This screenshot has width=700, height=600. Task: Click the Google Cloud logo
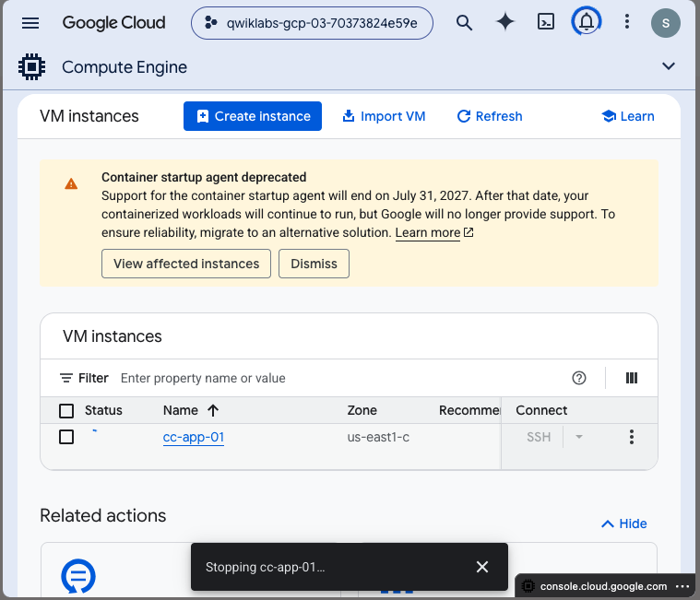(x=113, y=23)
